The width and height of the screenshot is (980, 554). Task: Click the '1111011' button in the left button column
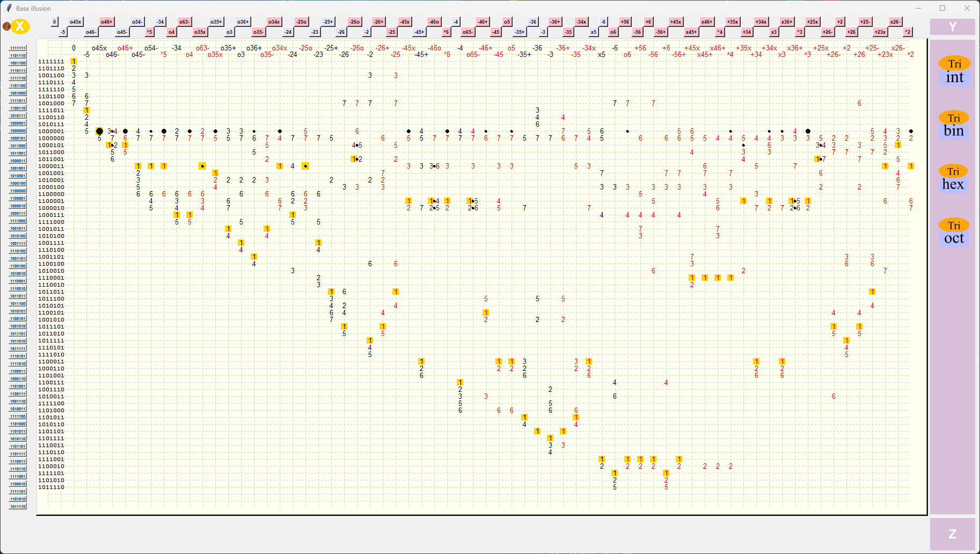click(18, 100)
